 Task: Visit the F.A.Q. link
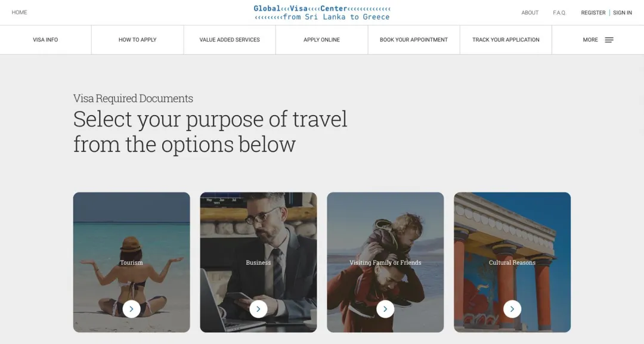[559, 13]
